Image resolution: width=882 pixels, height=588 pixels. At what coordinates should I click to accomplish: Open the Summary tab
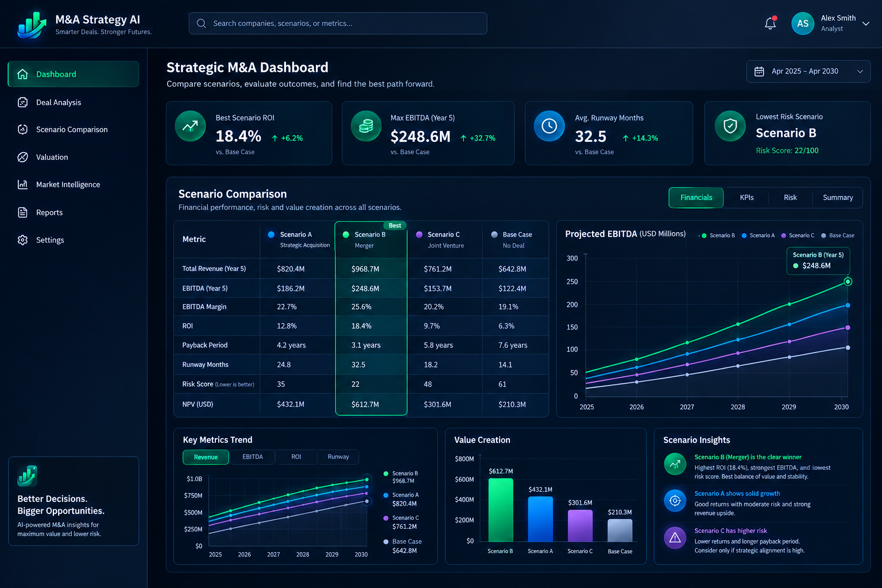[x=838, y=198]
